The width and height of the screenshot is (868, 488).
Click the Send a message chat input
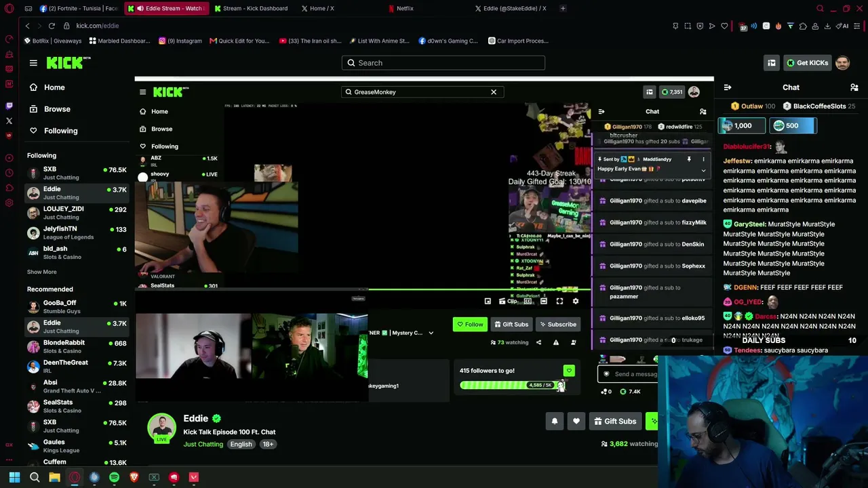pyautogui.click(x=627, y=374)
